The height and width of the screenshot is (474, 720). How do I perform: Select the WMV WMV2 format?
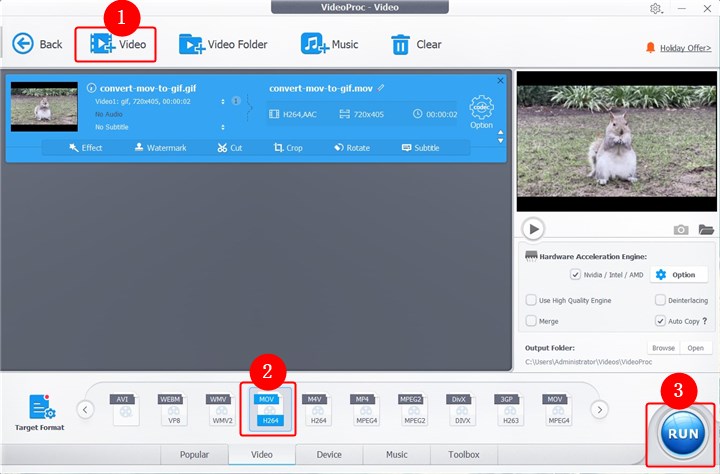point(220,409)
